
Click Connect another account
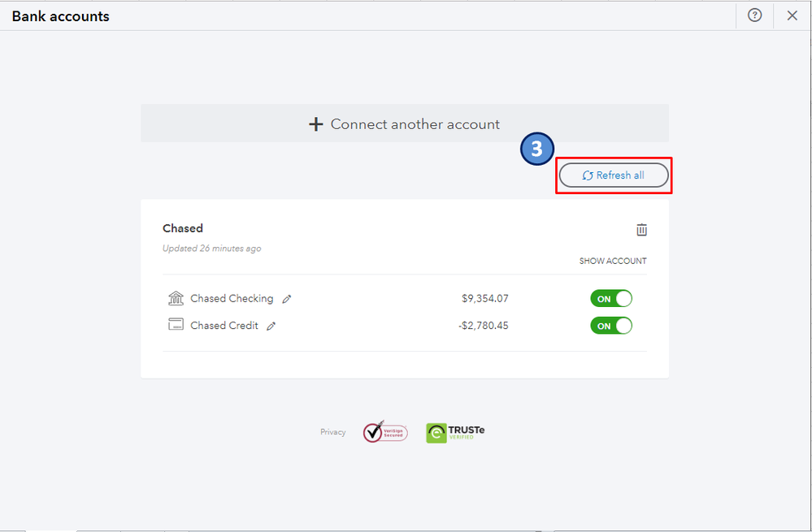pyautogui.click(x=405, y=123)
